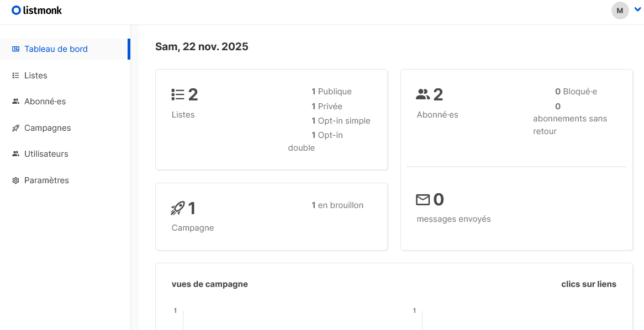Click the Abonné·es people icon in sidebar
The height and width of the screenshot is (330, 644).
click(x=16, y=102)
